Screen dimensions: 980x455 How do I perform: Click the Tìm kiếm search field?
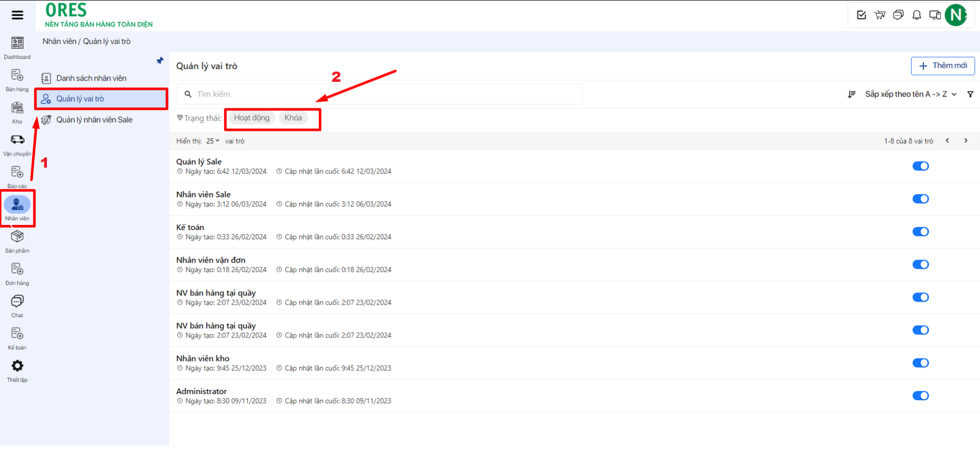point(383,94)
